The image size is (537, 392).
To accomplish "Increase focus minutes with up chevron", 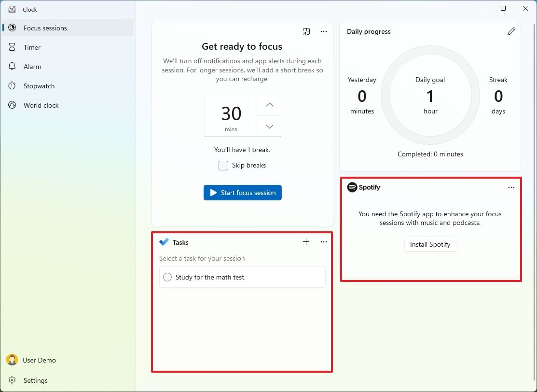I will (x=270, y=105).
